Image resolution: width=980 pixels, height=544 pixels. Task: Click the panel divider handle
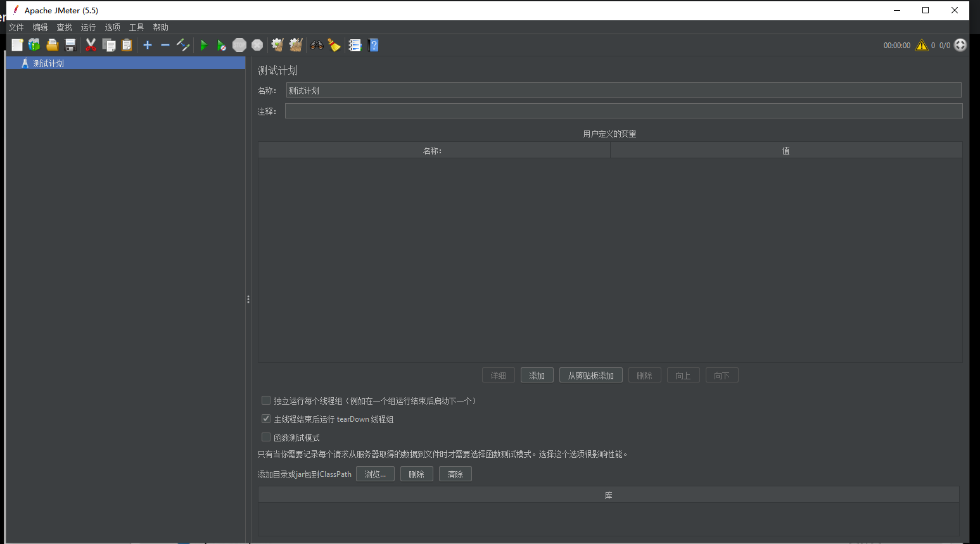[x=248, y=299]
